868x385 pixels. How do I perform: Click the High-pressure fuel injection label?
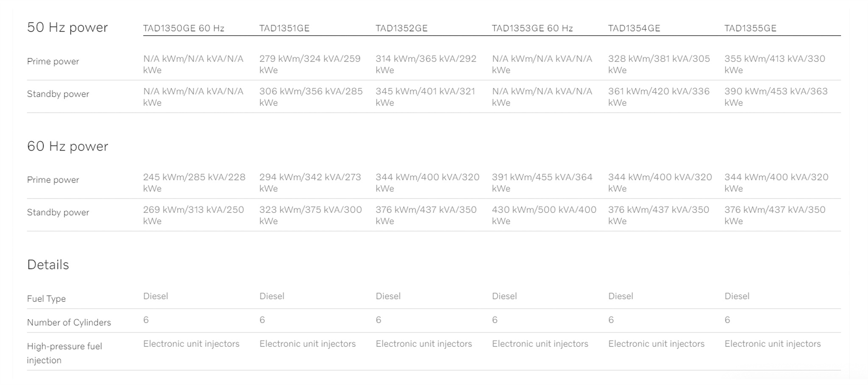(x=64, y=353)
